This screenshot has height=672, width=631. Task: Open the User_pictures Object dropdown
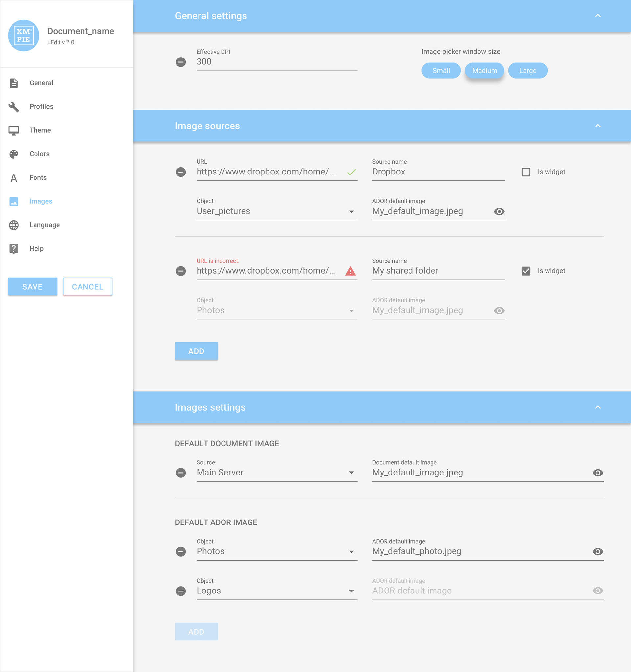pyautogui.click(x=277, y=211)
